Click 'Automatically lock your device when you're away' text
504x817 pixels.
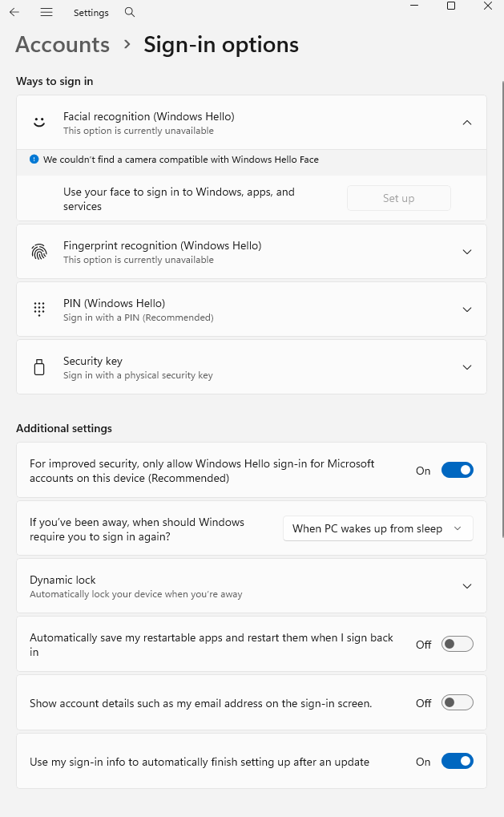pyautogui.click(x=136, y=594)
